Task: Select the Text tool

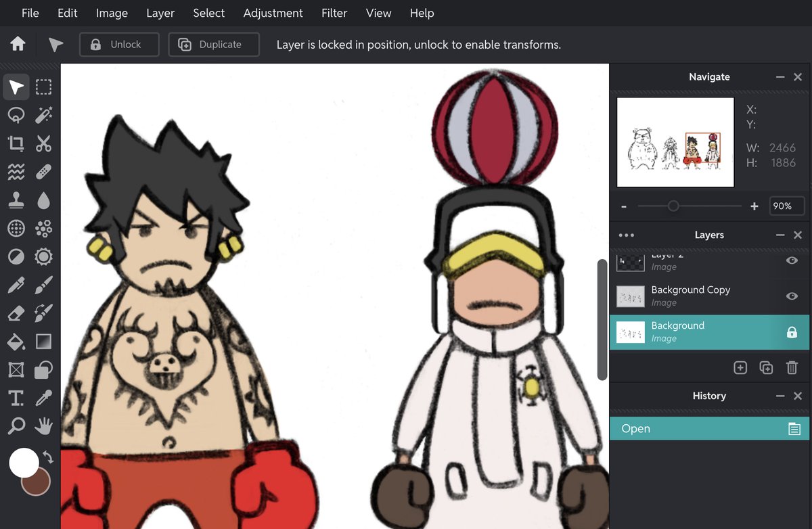Action: [x=16, y=398]
